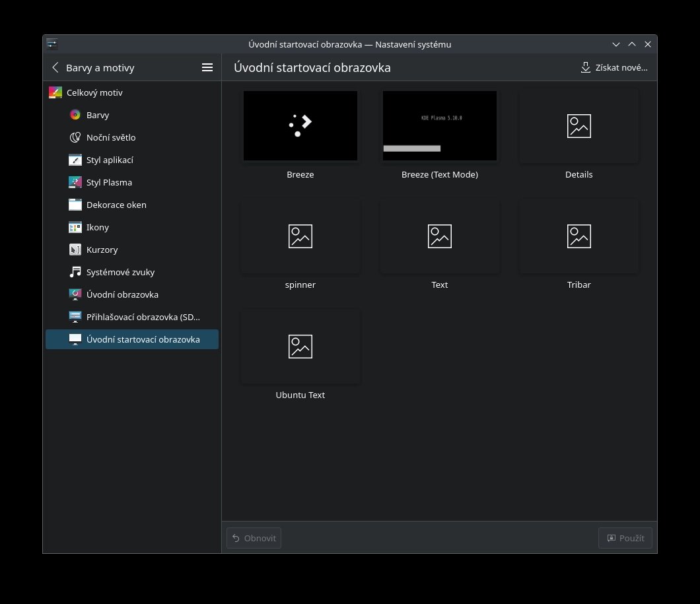Select the Kurzory icon
This screenshot has height=604, width=700.
pos(75,250)
